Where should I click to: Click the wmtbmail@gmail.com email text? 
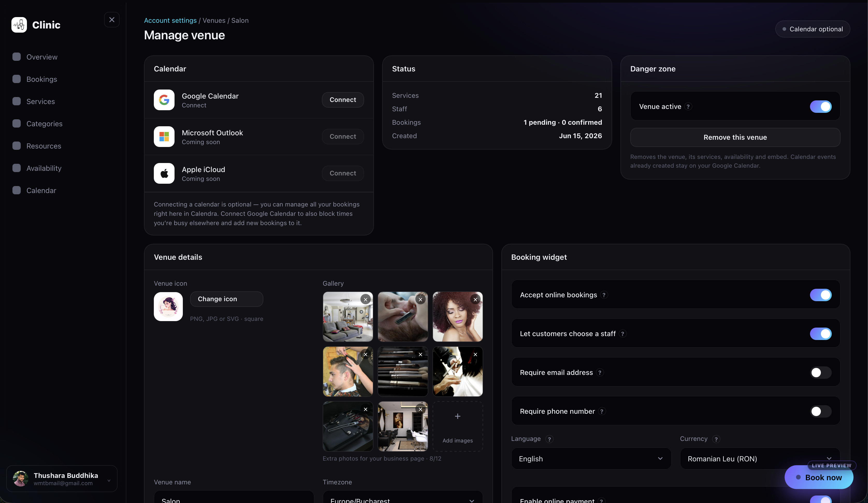pyautogui.click(x=63, y=483)
